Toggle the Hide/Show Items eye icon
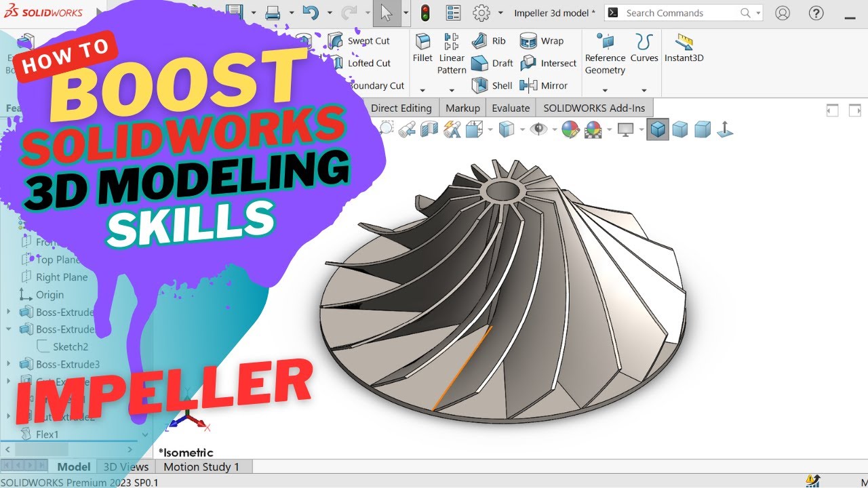This screenshot has width=868, height=488. [538, 129]
